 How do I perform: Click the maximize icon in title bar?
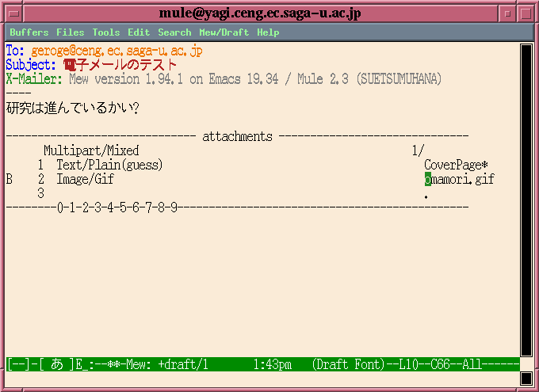coord(526,14)
